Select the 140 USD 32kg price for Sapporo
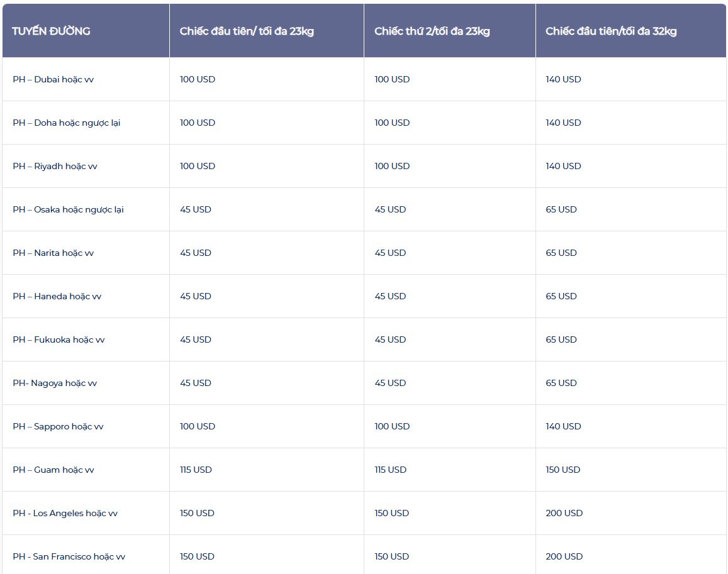 (x=563, y=427)
